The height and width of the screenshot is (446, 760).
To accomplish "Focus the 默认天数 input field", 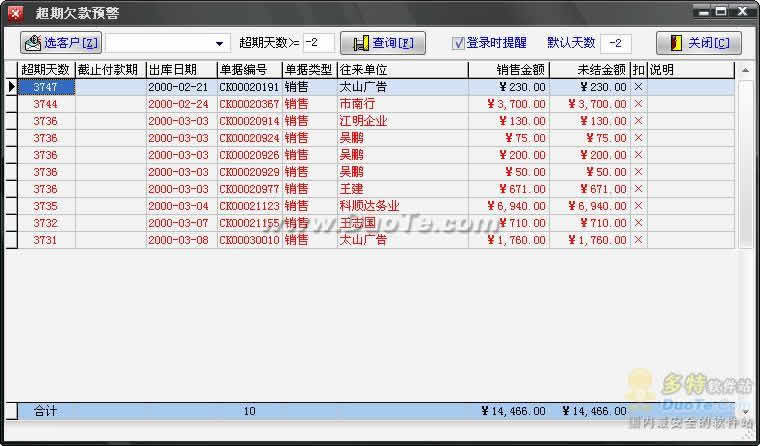I will click(x=616, y=43).
